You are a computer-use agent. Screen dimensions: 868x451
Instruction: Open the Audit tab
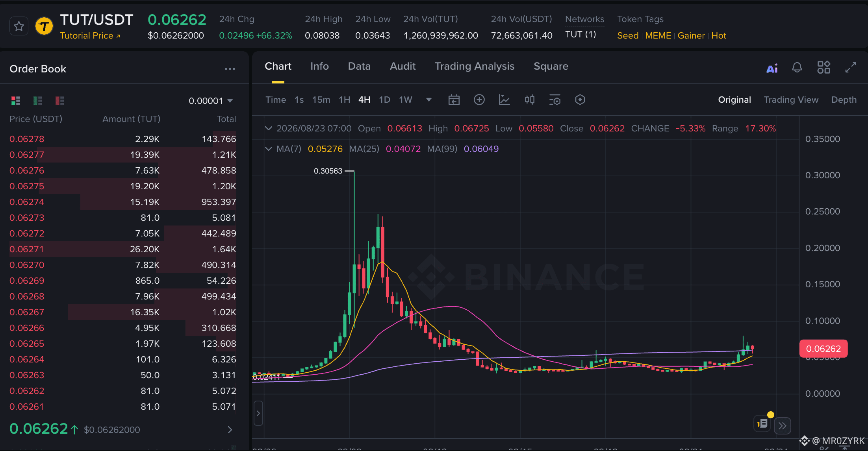tap(402, 67)
